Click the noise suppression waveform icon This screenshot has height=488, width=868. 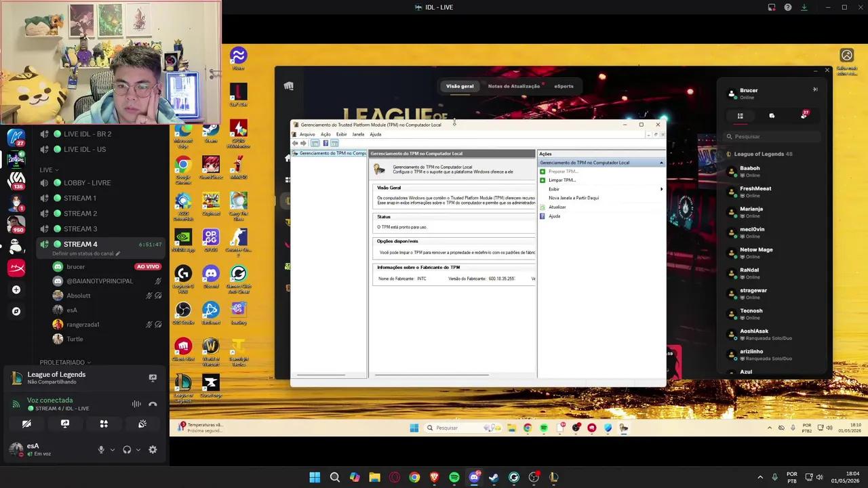click(136, 404)
